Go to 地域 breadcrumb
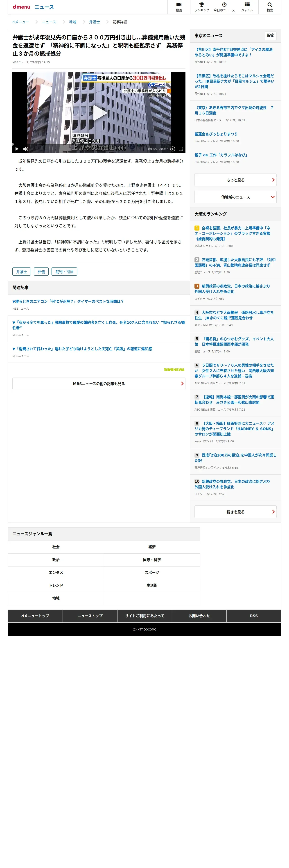This screenshot has width=289, height=868. click(73, 22)
